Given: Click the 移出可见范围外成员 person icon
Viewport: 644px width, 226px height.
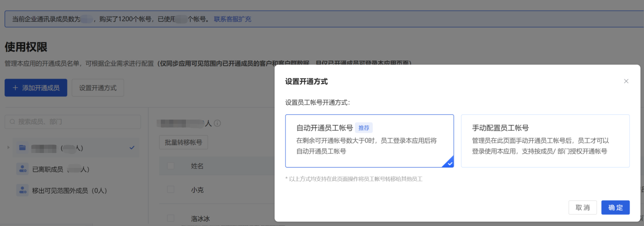Looking at the screenshot, I should click(23, 191).
